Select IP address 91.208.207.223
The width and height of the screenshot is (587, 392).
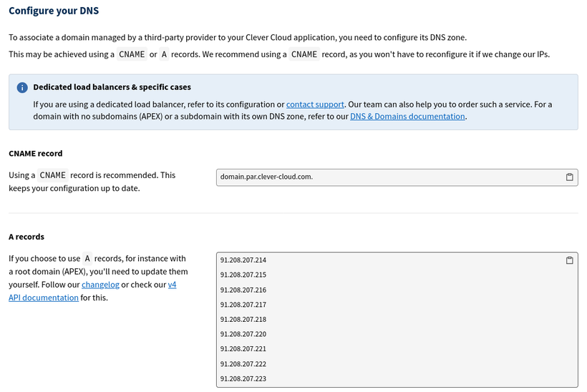(x=243, y=379)
